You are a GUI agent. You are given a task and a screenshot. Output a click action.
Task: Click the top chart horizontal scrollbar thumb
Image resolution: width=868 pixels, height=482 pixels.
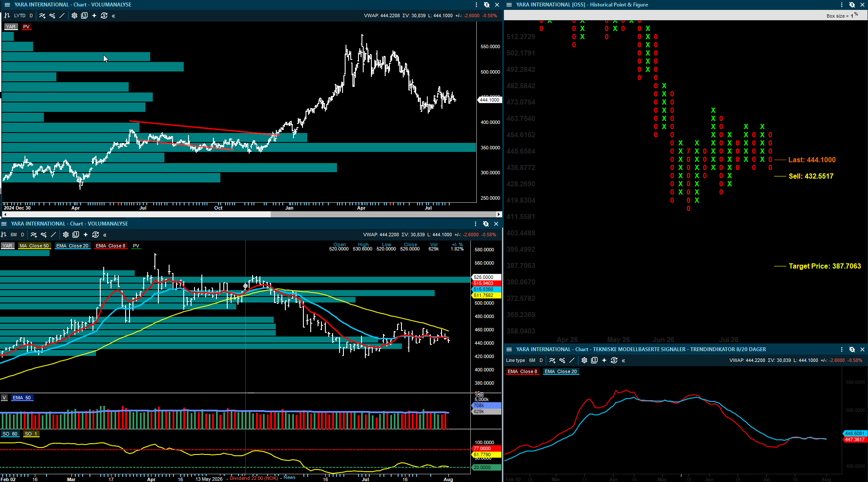[x=383, y=214]
